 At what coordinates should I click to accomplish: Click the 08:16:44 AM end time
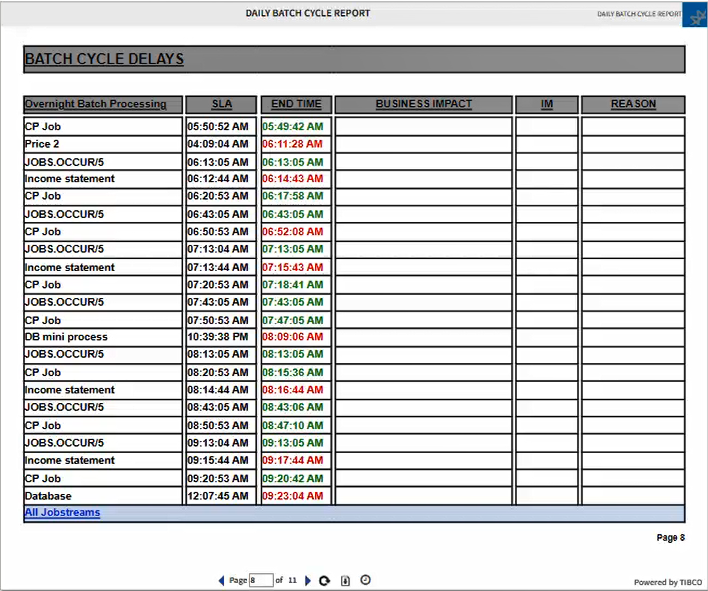pos(293,390)
